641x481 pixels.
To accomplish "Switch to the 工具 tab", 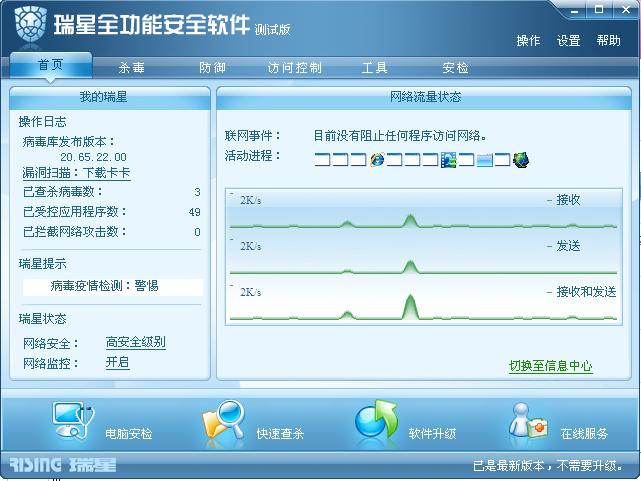I will (374, 67).
